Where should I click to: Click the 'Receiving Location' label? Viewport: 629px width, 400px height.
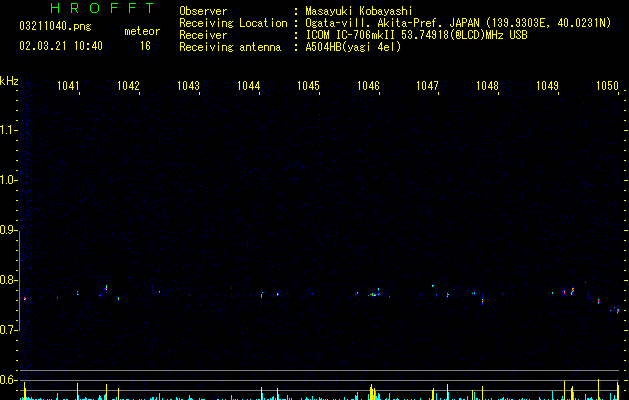(233, 23)
